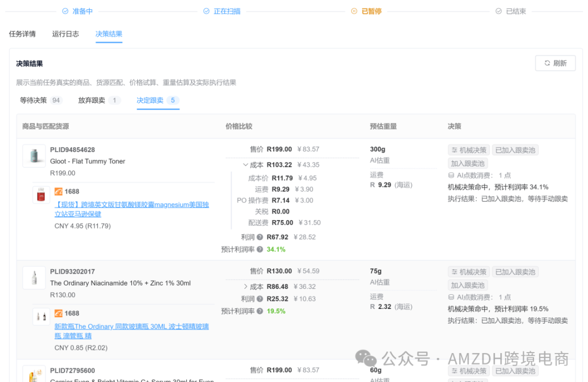Click the R 9.29 (海运) shipping value

coord(391,185)
